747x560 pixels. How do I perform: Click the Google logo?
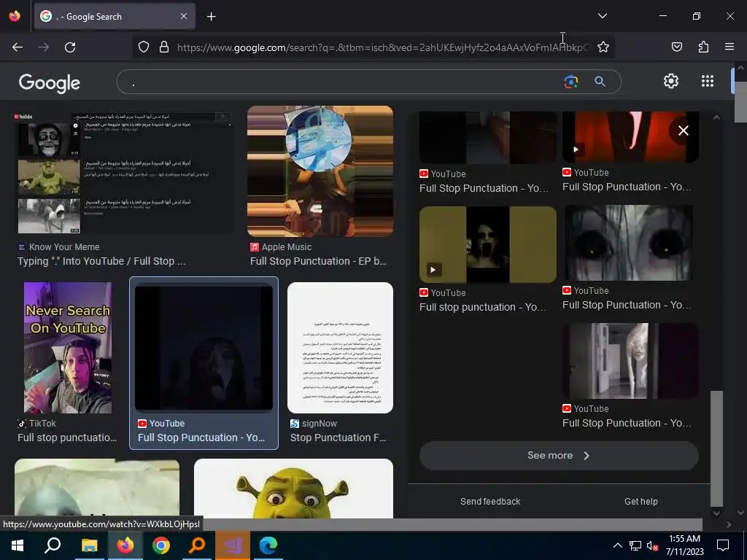click(50, 83)
